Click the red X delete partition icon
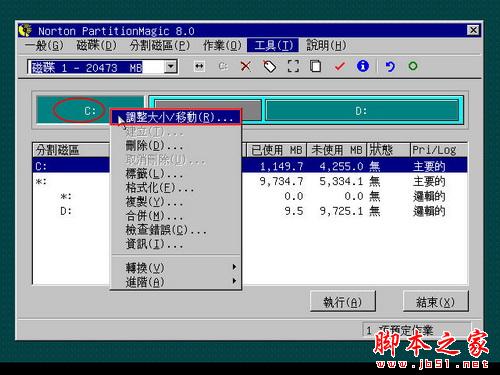 (x=246, y=66)
